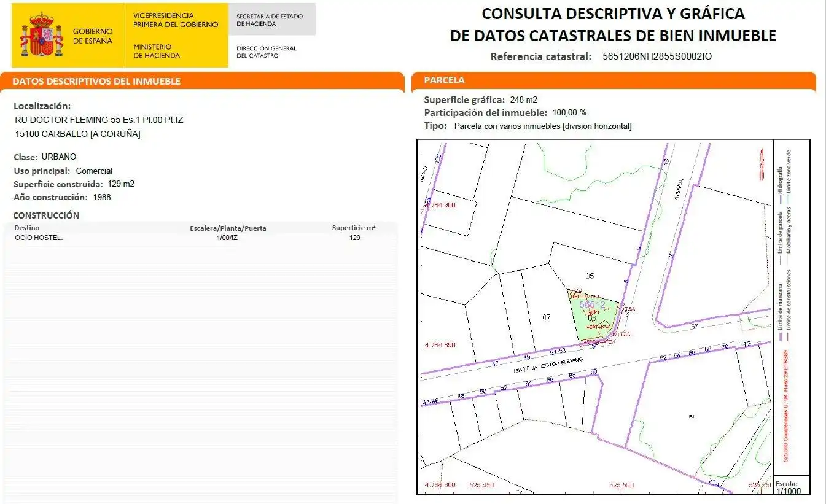
Task: Click the participation value "100,00 %"
Action: coord(569,113)
